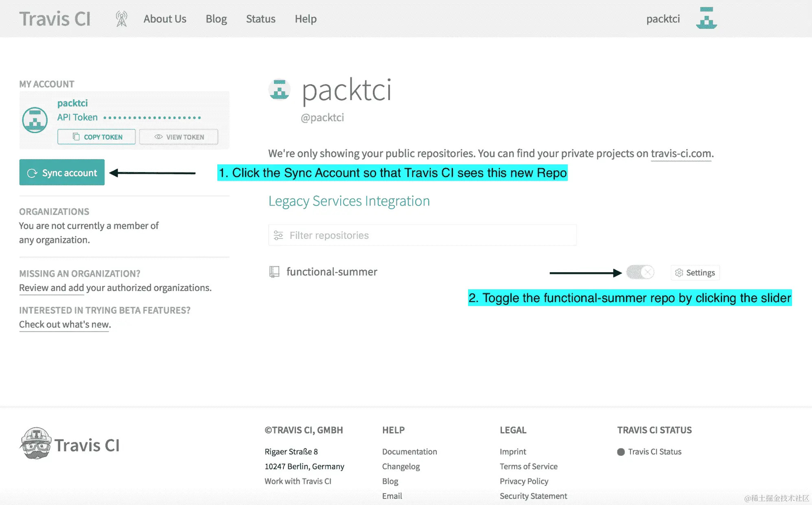Open the About Us menu item

[x=165, y=19]
